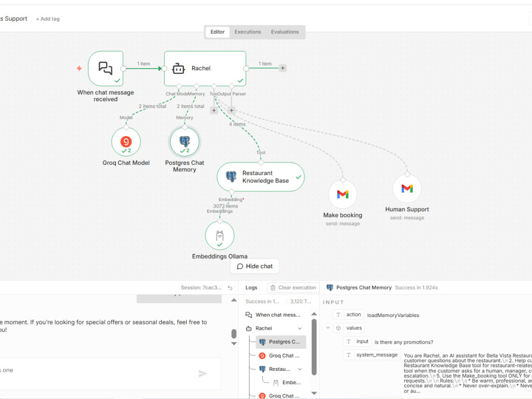Click the INPUT section heading
The height and width of the screenshot is (399, 532).
click(333, 302)
